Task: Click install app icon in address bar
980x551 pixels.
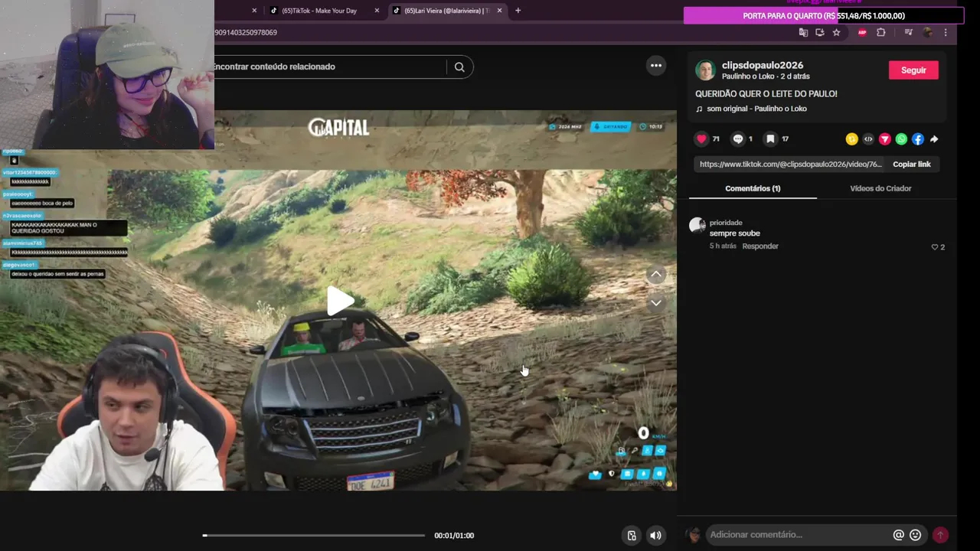Action: point(820,32)
